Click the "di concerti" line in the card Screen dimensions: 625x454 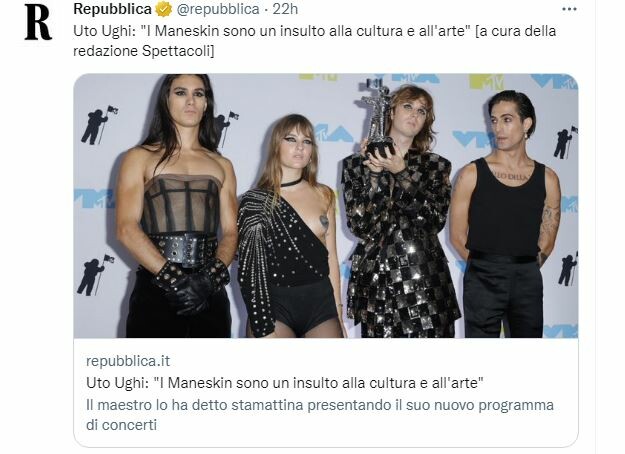pyautogui.click(x=121, y=425)
